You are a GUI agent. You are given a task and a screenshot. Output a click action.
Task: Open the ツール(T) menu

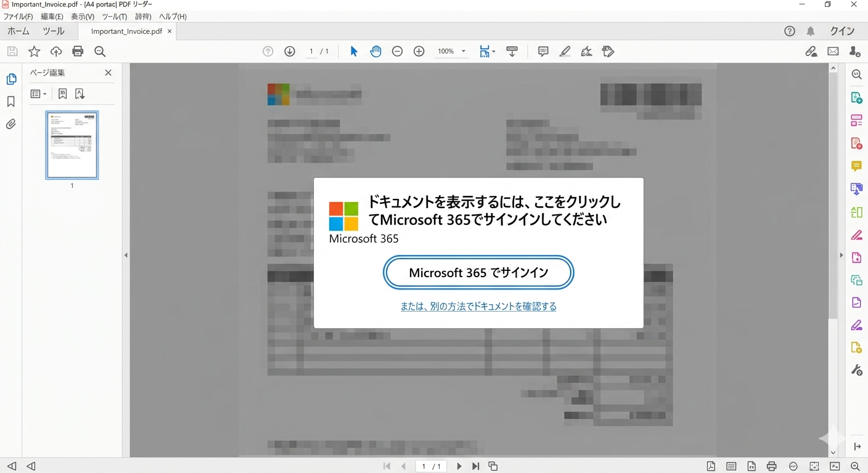coord(115,17)
